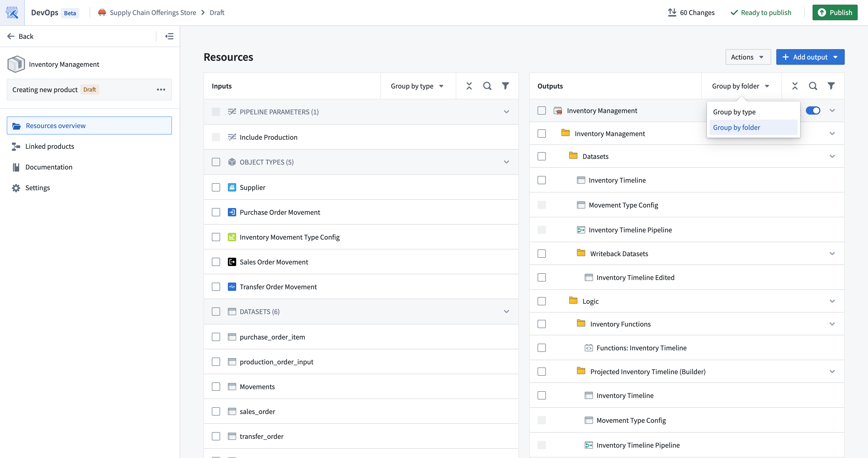Open the three-dots menu for Creating new product
Viewport: 868px width, 458px height.
pos(161,90)
